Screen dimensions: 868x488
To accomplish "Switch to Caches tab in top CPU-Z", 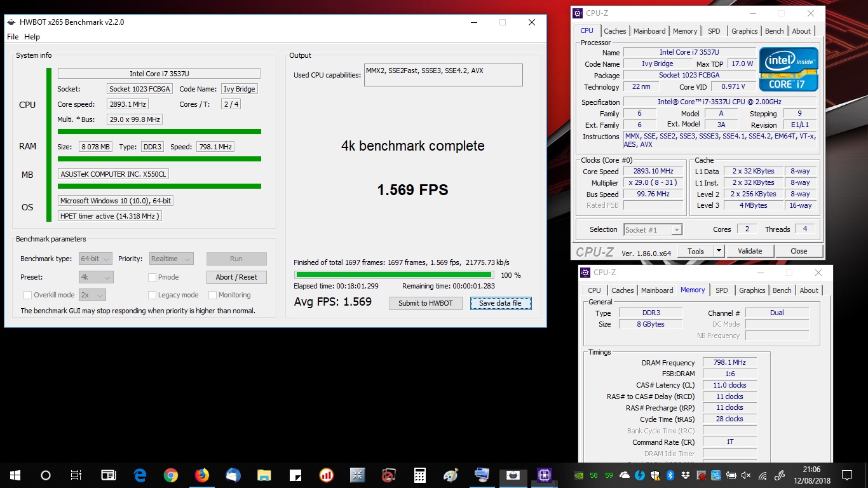I will (614, 31).
